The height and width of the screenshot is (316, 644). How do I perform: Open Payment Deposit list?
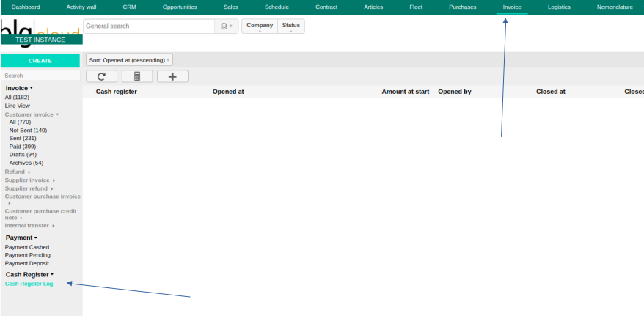pyautogui.click(x=26, y=263)
